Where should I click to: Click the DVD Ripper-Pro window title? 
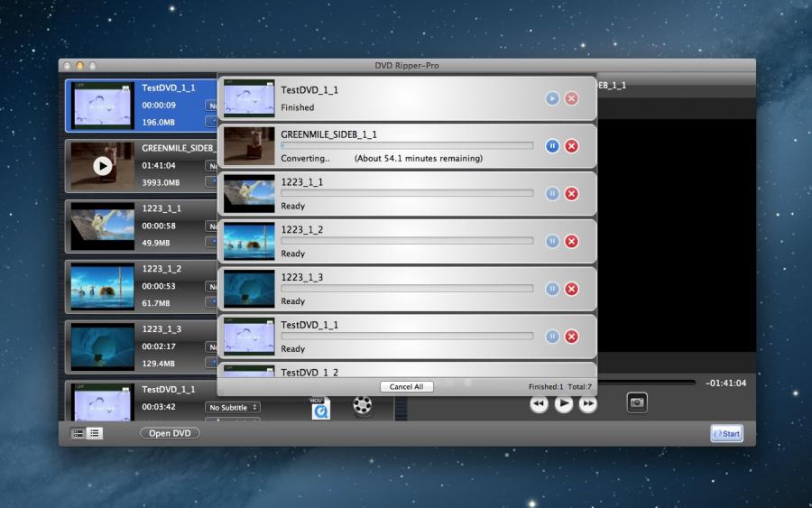pos(407,66)
